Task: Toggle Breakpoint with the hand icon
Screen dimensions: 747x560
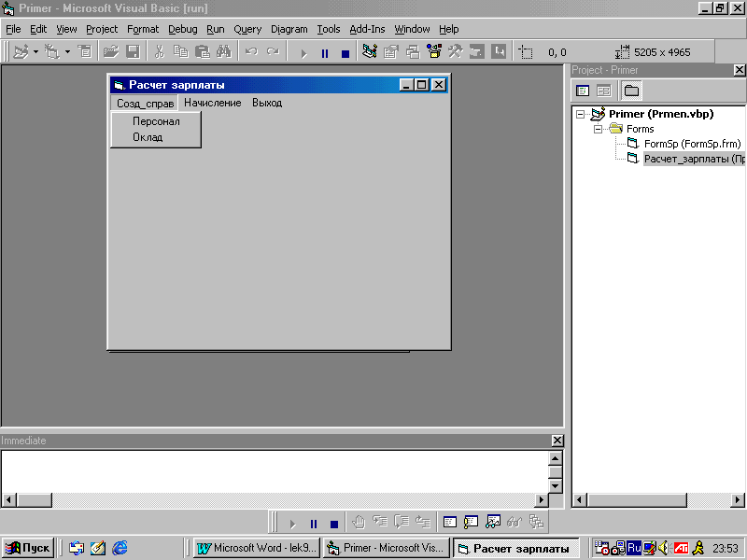Action: 359,523
